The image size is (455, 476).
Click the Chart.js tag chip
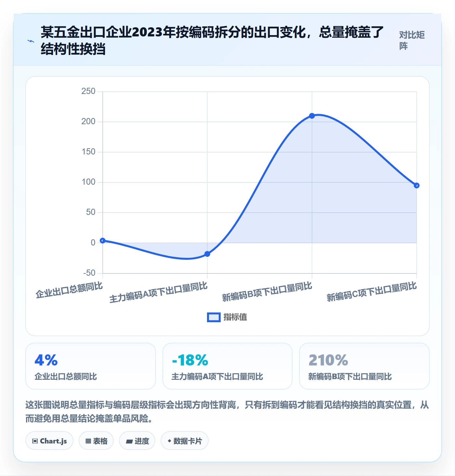click(49, 441)
